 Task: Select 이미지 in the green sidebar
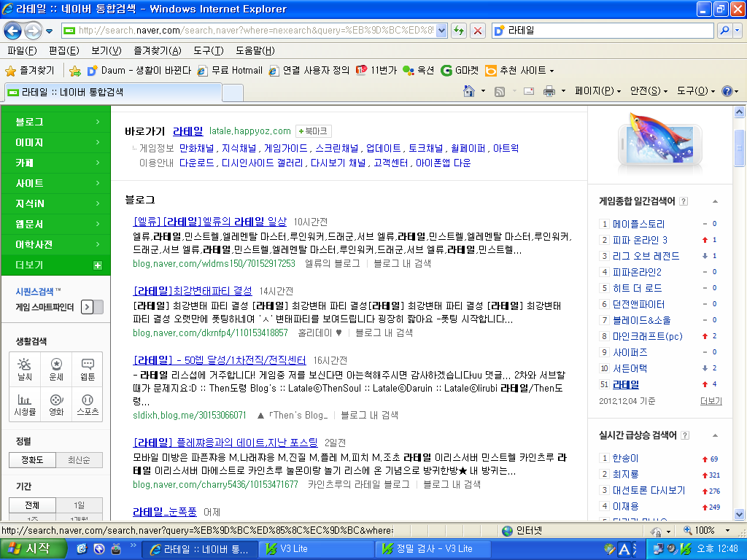point(56,142)
